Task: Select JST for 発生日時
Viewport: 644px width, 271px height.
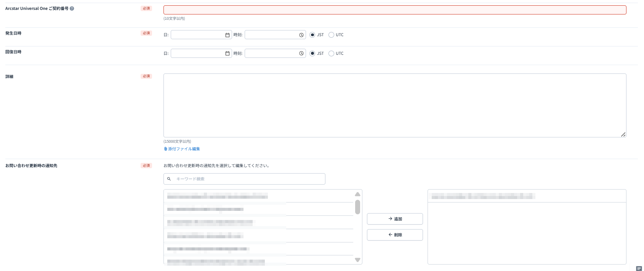Action: (x=312, y=35)
